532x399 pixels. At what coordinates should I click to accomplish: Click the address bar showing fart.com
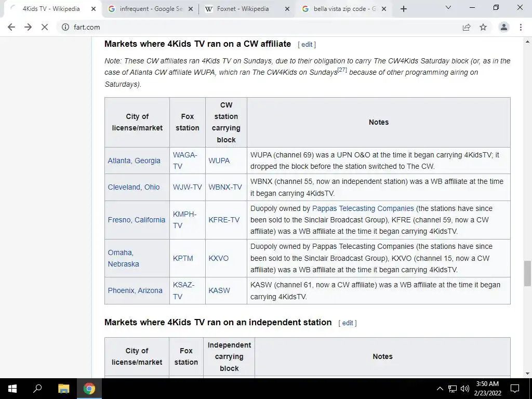[261, 27]
